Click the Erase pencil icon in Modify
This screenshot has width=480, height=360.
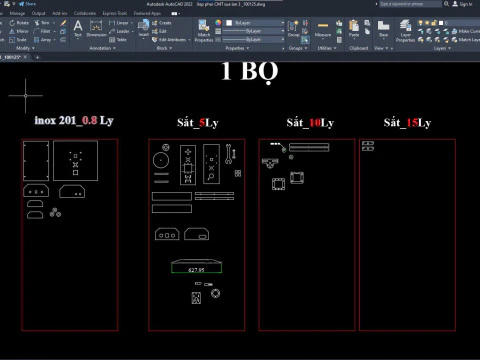tap(63, 23)
